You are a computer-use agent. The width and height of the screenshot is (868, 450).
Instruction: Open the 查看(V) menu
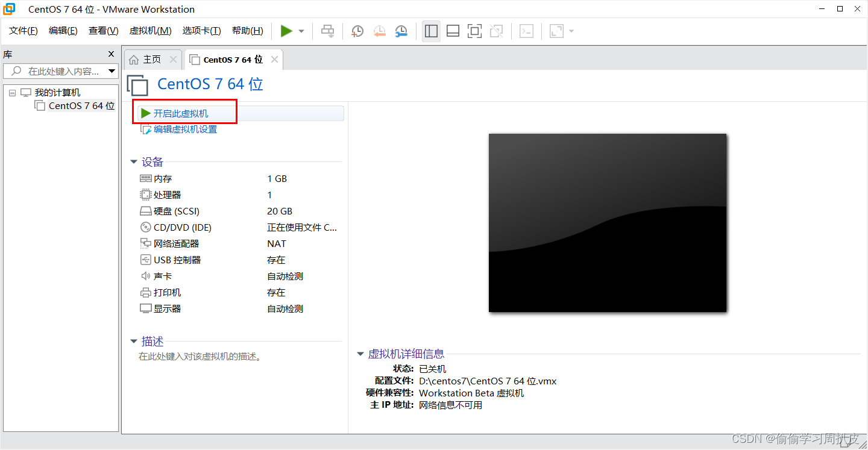(104, 31)
